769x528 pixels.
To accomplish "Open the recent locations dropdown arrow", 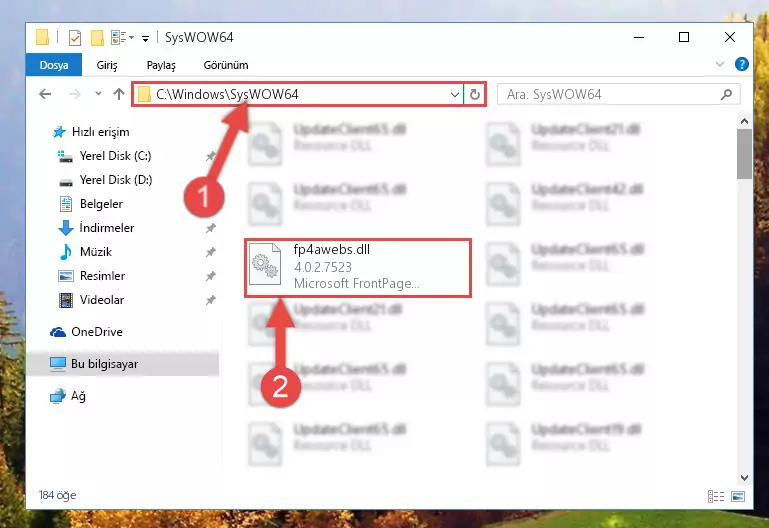I will [x=99, y=93].
